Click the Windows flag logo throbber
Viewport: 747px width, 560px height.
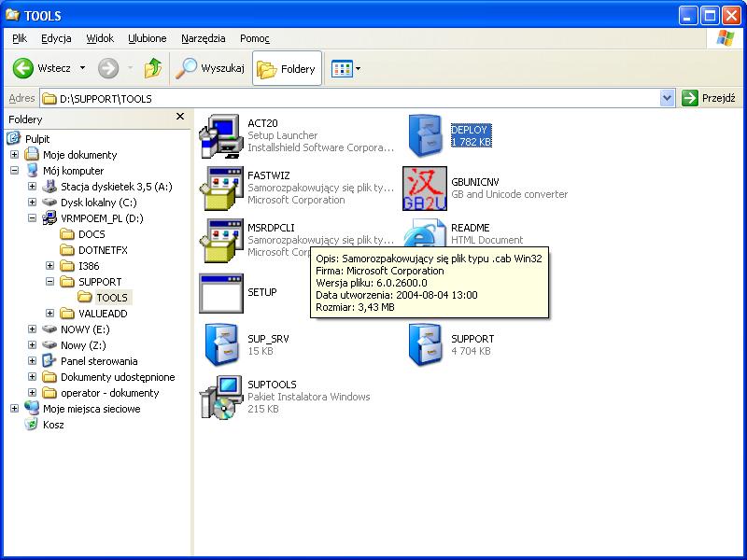coord(726,38)
